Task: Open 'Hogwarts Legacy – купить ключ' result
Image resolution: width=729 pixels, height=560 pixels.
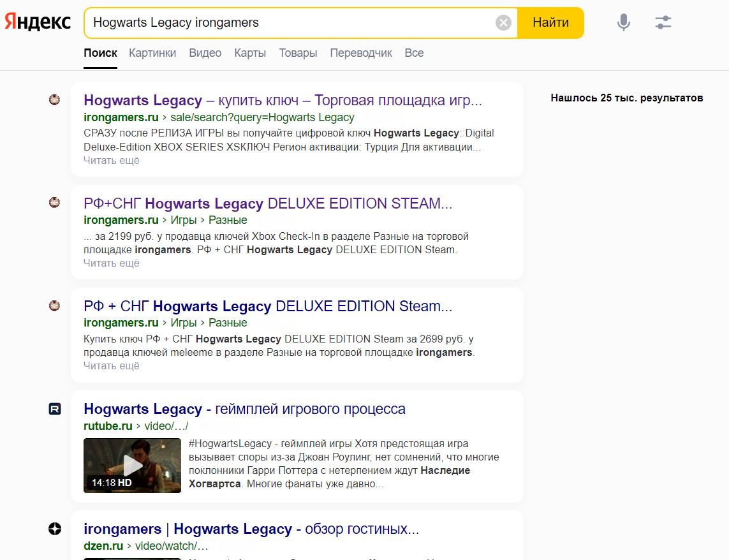Action: 283,100
